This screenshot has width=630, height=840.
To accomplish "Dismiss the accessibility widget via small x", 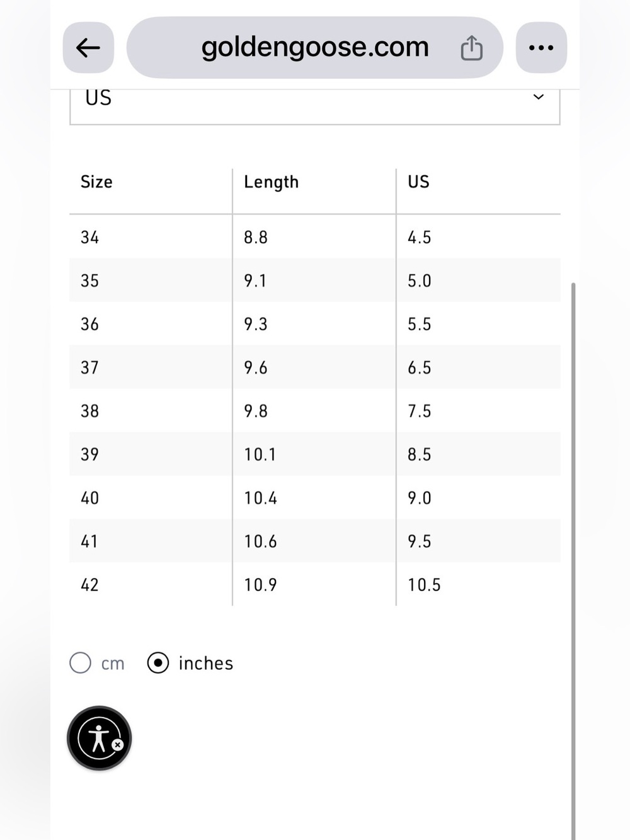I will (118, 745).
